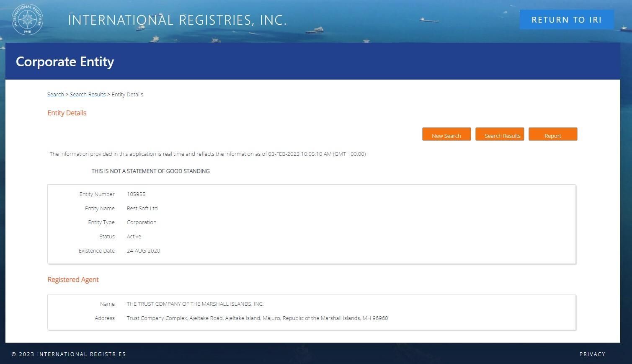The height and width of the screenshot is (364, 632).
Task: Go to the Search Results breadcrumb link
Action: (x=88, y=95)
